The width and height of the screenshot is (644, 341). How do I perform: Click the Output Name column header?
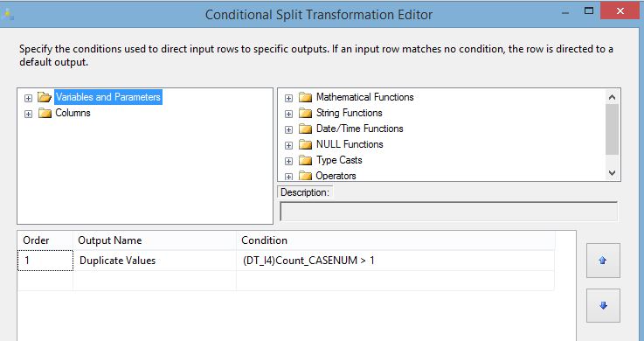[155, 240]
